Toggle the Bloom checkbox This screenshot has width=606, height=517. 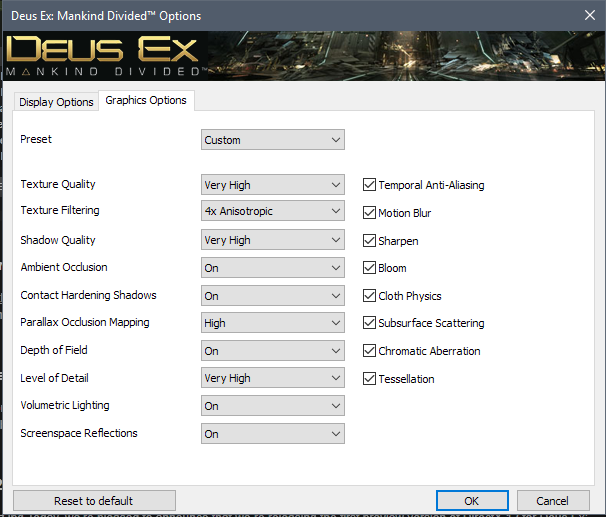pos(369,267)
